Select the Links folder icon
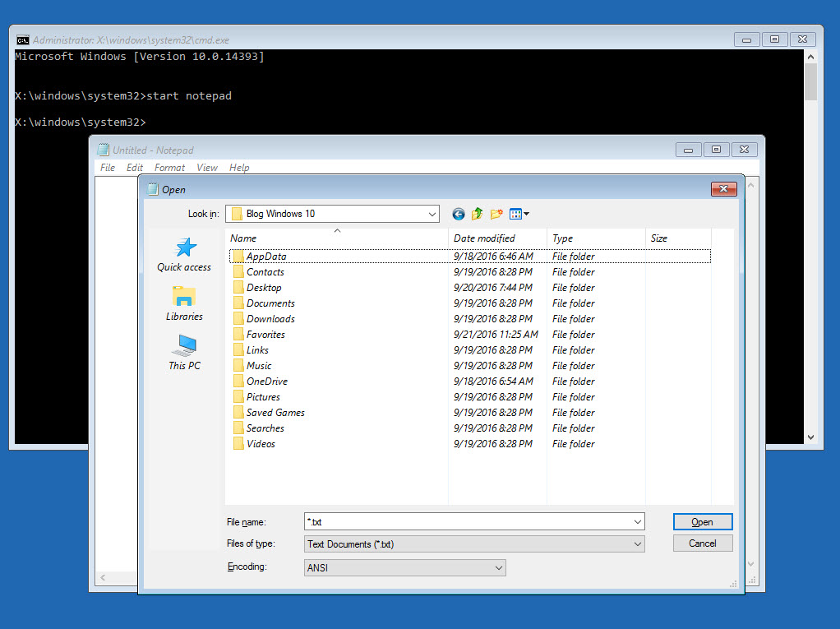Viewport: 840px width, 629px height. click(238, 350)
